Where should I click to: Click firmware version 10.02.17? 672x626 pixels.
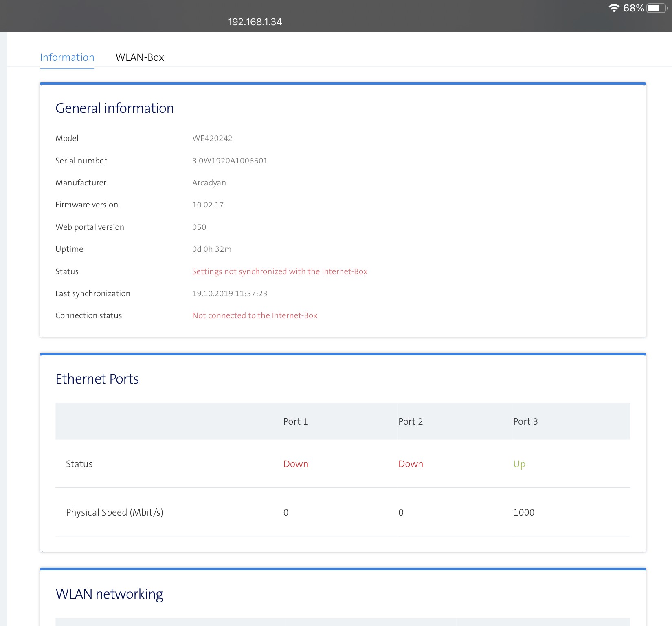[208, 205]
